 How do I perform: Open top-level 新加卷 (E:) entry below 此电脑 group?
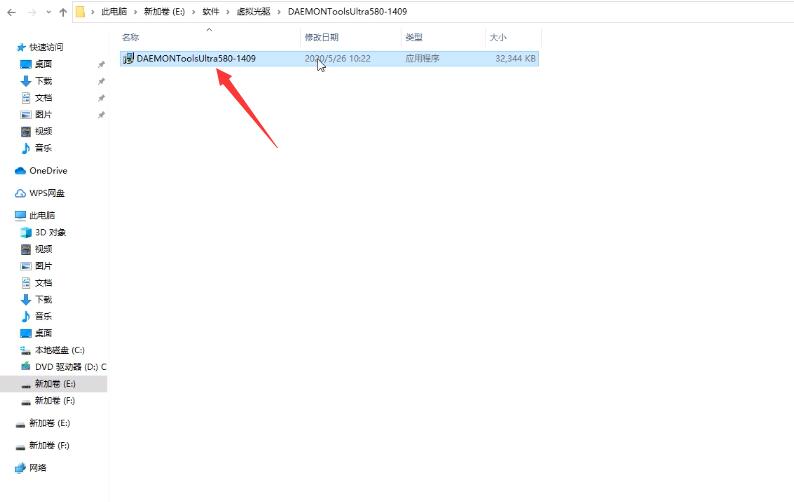click(49, 423)
